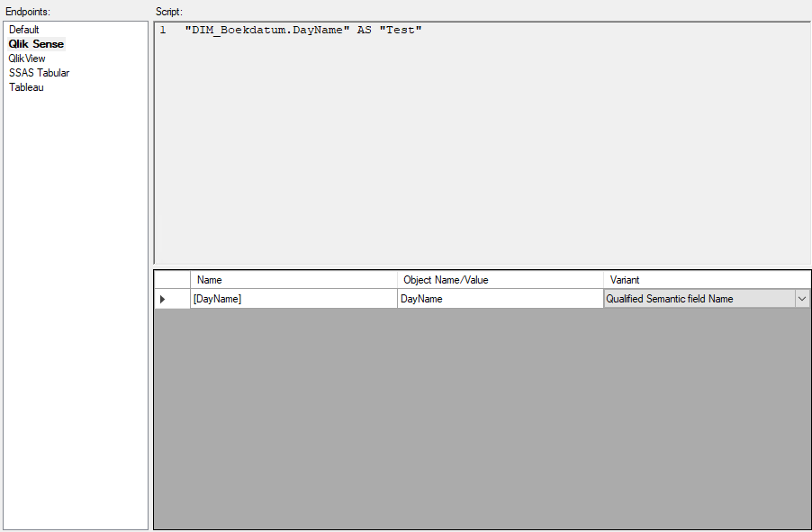812x532 pixels.
Task: Select the SSAS Tabular endpoint
Action: click(x=39, y=73)
